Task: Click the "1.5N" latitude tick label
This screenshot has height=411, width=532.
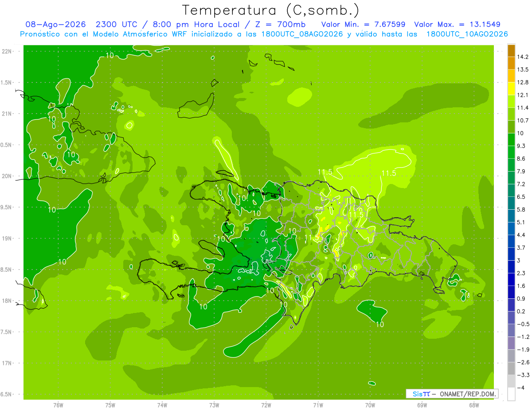Action: coord(6,83)
